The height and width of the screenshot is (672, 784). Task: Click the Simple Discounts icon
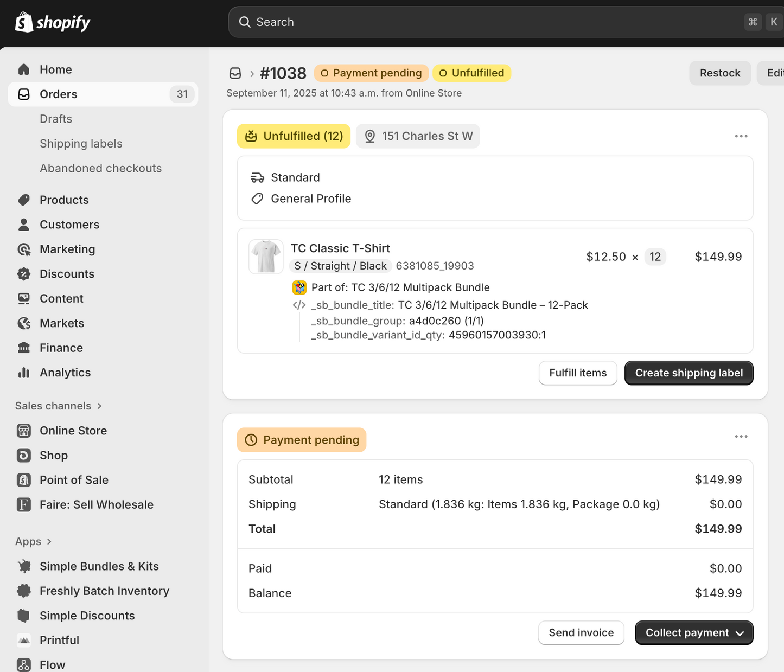tap(24, 616)
